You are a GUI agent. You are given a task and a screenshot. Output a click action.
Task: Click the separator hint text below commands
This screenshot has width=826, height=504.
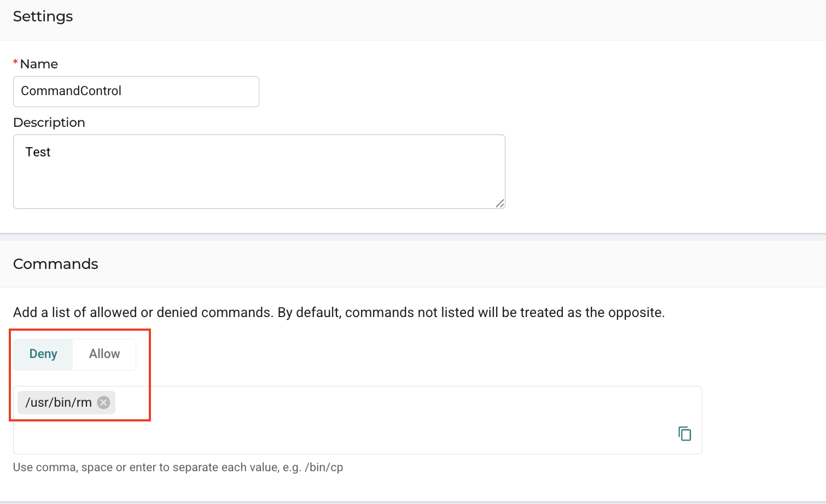click(178, 467)
